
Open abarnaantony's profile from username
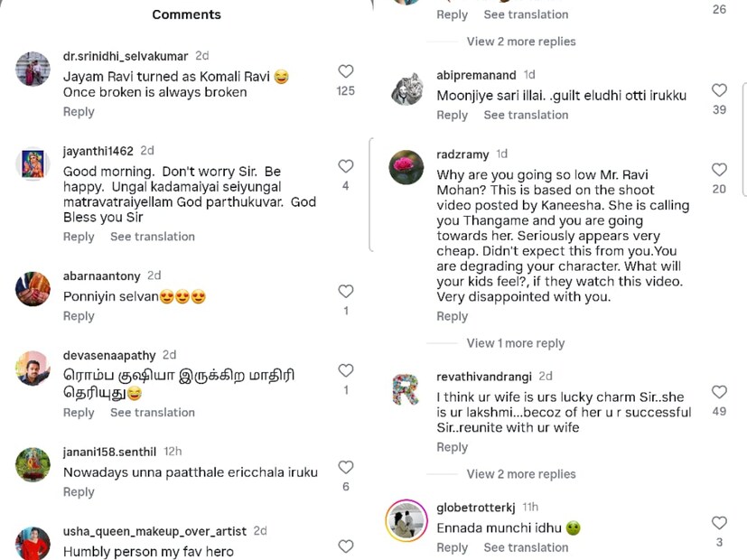coord(99,275)
